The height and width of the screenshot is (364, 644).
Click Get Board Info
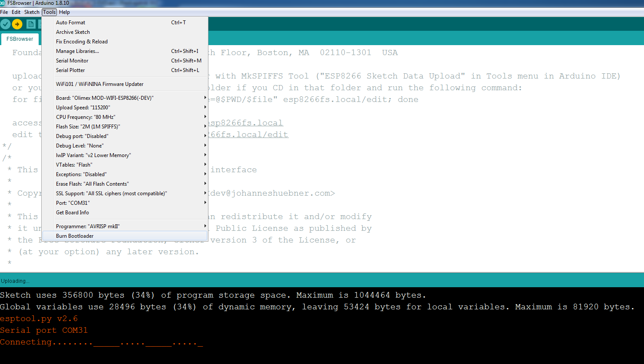point(73,213)
